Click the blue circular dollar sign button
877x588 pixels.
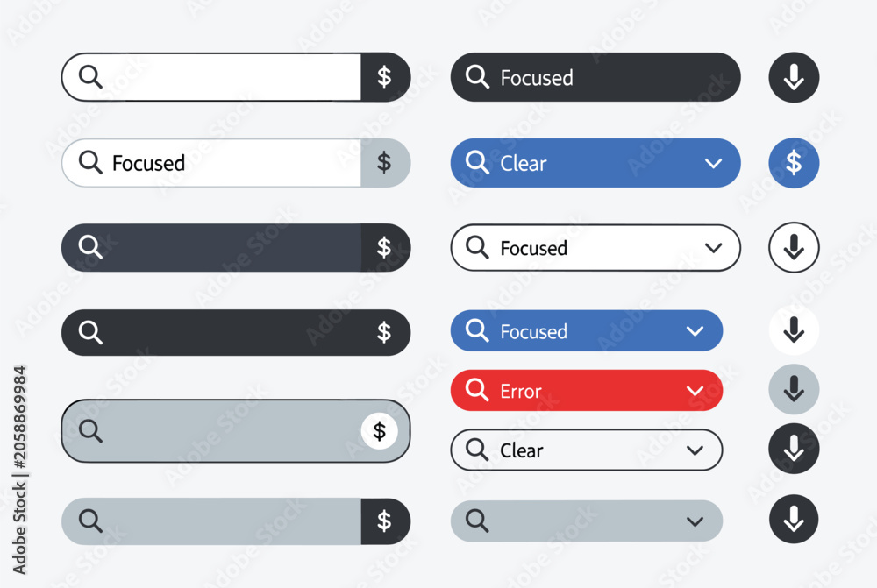(794, 163)
